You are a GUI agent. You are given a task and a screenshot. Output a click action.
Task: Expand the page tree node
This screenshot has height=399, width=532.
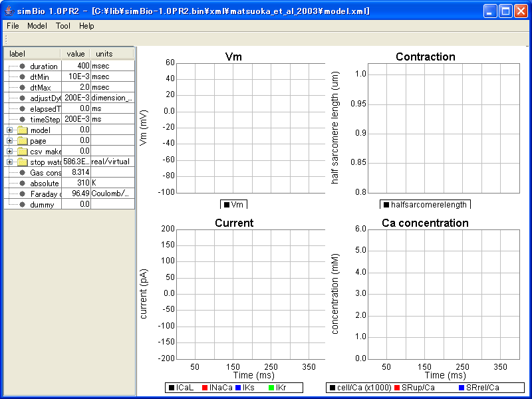pos(9,140)
